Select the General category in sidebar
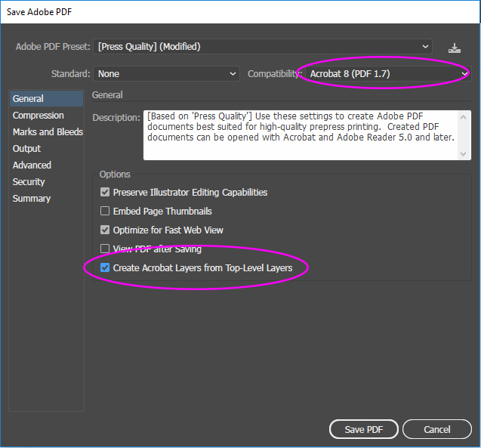The height and width of the screenshot is (448, 481). coord(46,98)
